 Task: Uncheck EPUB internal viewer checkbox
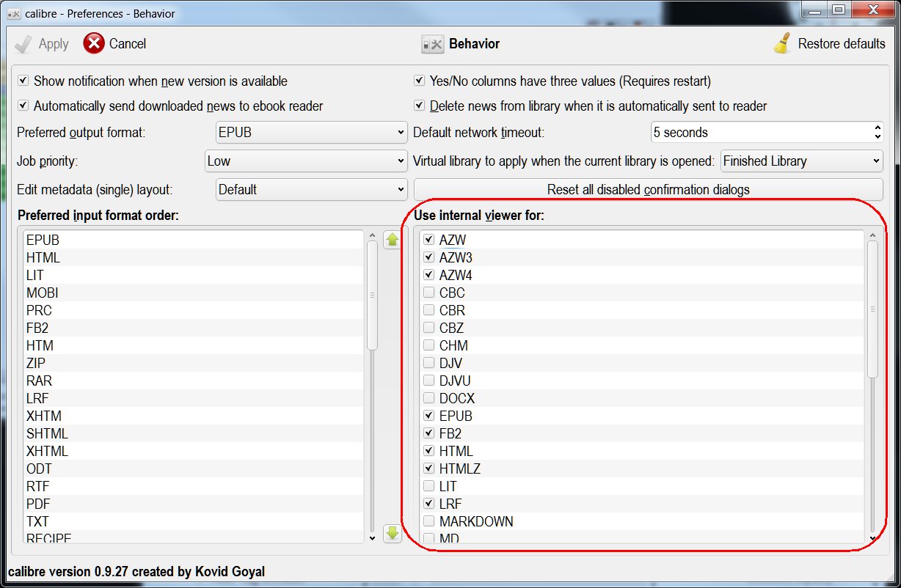[429, 416]
